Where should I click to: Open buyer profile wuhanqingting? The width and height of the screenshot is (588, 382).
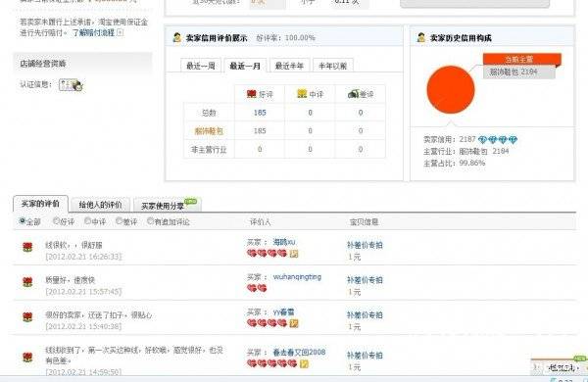pyautogui.click(x=297, y=276)
